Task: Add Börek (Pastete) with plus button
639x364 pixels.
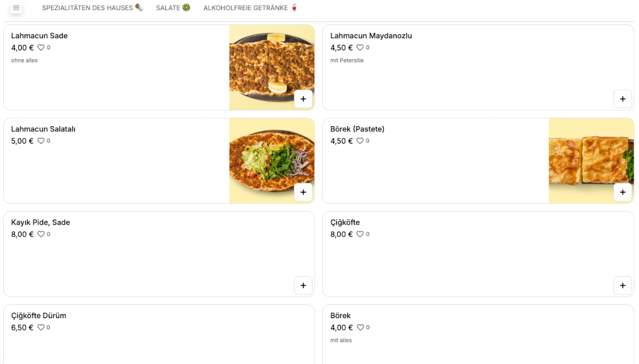Action: point(622,192)
